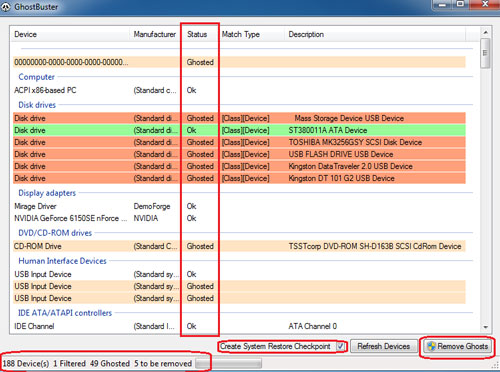Sort by the Status column header
Screen dimensions: 500x372
coord(201,34)
